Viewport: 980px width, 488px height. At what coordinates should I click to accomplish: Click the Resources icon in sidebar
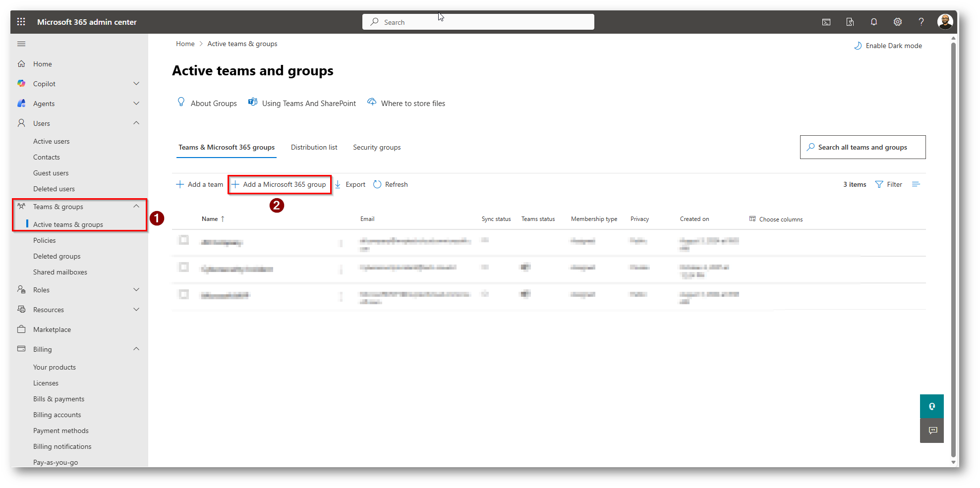(x=21, y=309)
